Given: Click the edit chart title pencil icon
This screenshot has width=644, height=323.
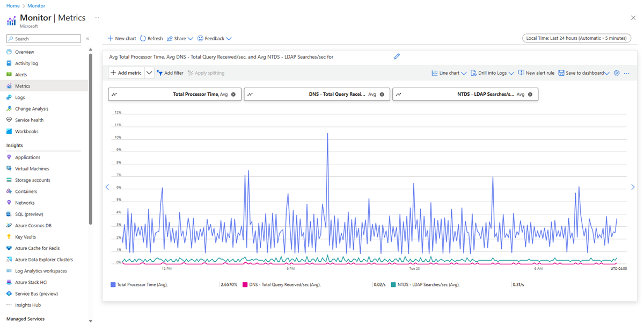Looking at the screenshot, I should point(397,56).
